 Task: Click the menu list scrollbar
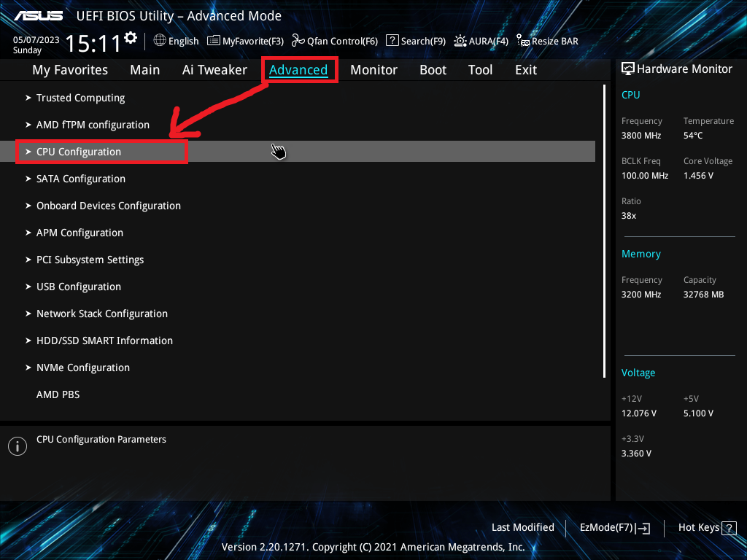(605, 231)
